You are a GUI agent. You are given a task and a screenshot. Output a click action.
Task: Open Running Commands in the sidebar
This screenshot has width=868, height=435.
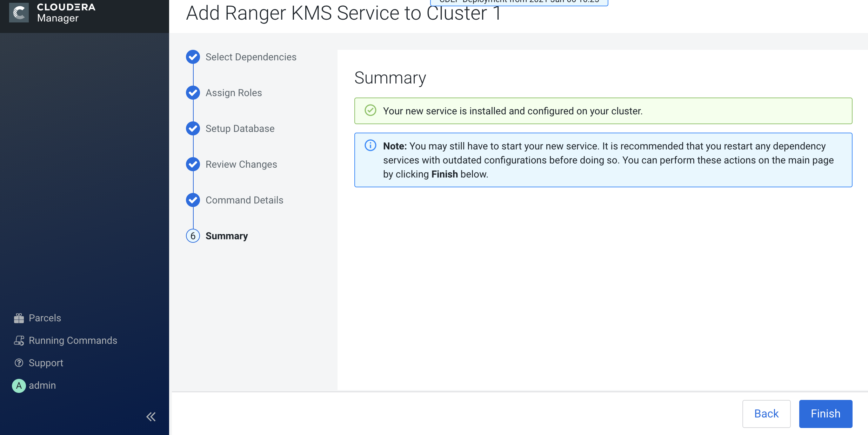[73, 341]
